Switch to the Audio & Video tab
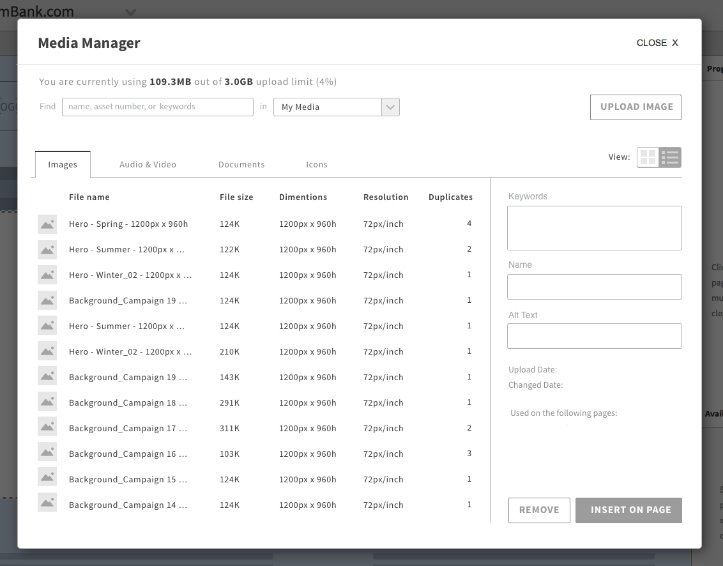 point(148,165)
